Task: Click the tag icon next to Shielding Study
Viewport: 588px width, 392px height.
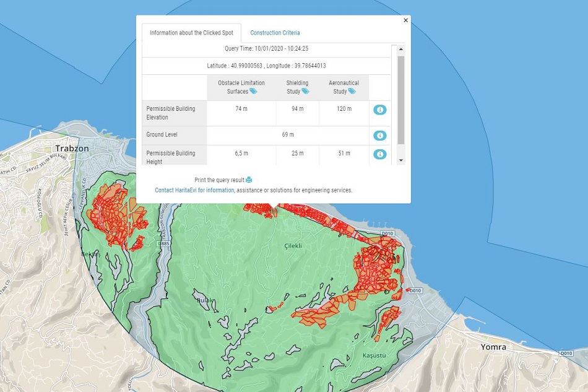Action: point(306,92)
